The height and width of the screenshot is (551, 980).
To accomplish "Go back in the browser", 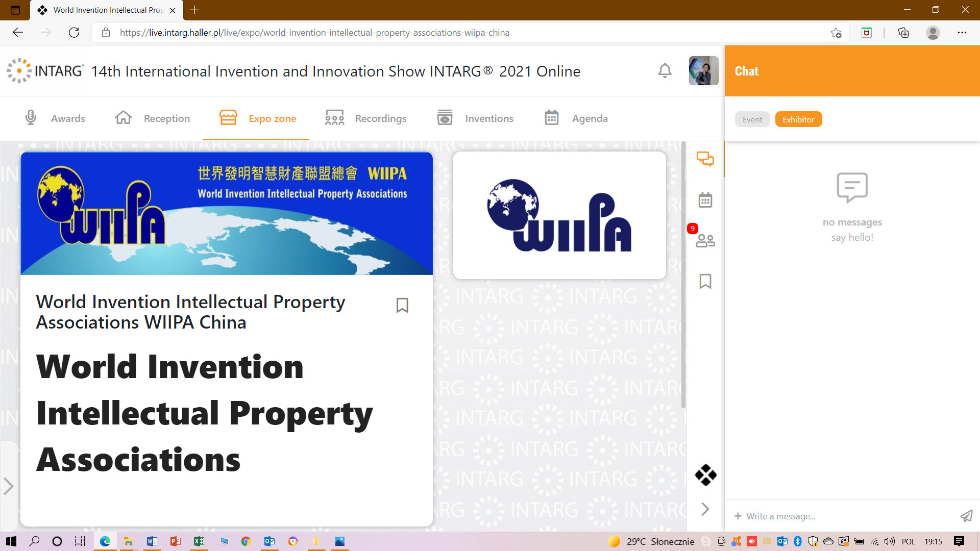I will pyautogui.click(x=18, y=33).
